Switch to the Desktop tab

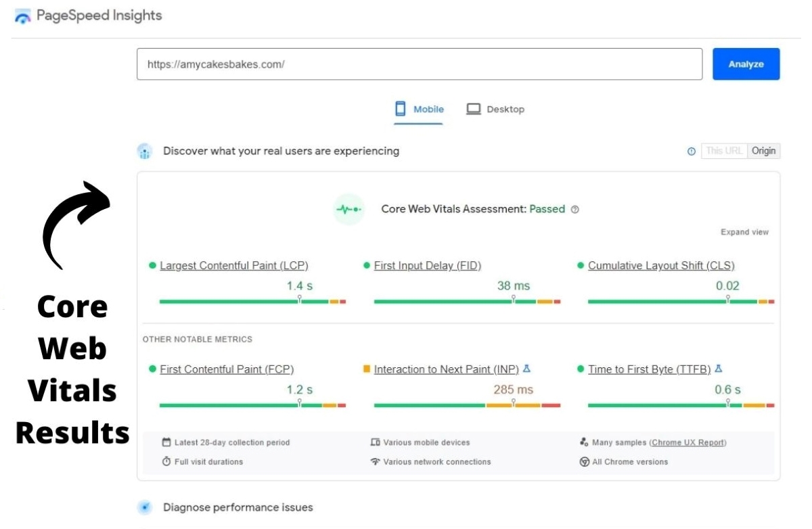click(495, 109)
